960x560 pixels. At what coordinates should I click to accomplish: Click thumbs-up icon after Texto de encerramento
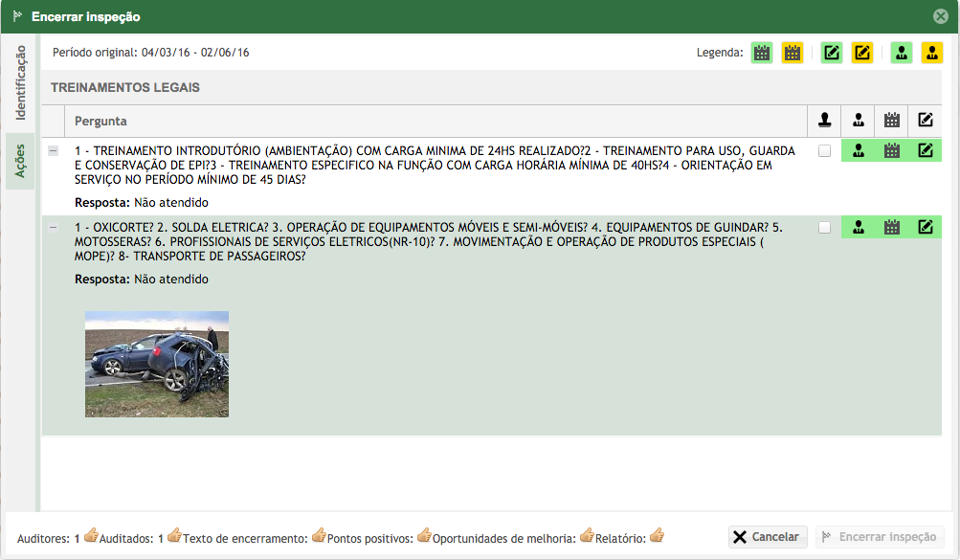coord(319,535)
